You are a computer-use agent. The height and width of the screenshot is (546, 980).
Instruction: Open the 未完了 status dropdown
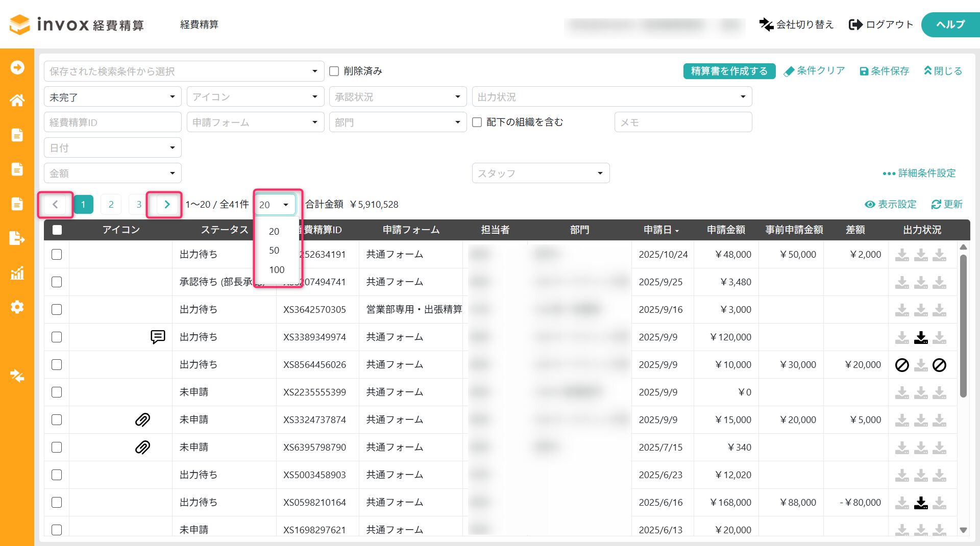(x=112, y=97)
